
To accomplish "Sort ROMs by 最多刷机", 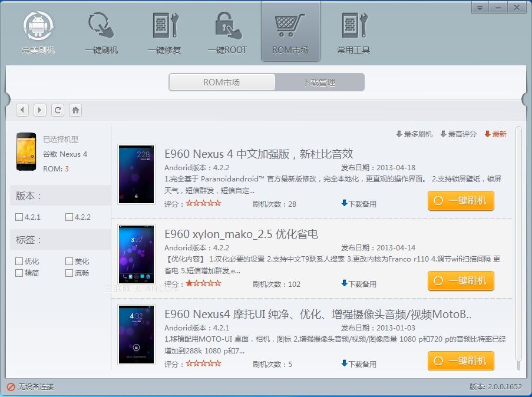I will click(x=414, y=134).
